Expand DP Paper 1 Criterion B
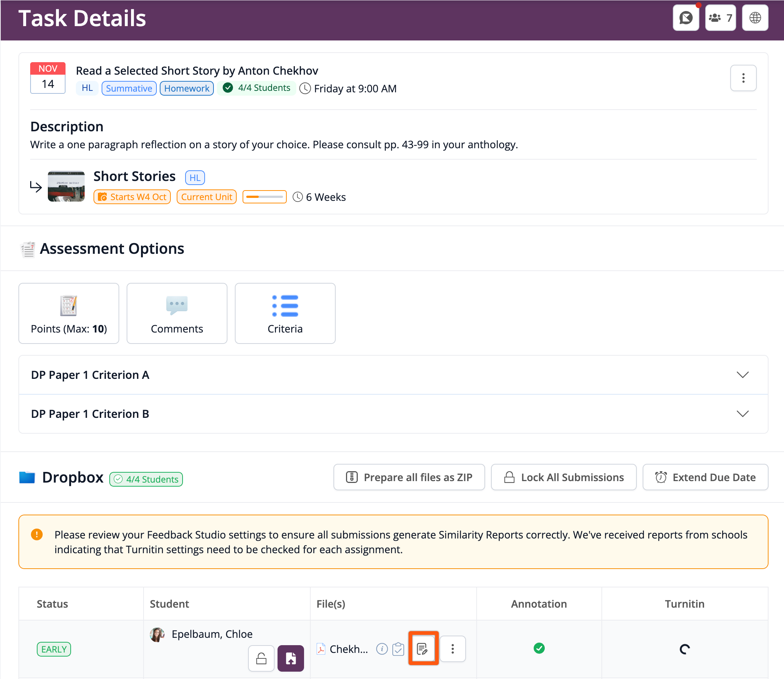Image resolution: width=784 pixels, height=679 pixels. tap(393, 414)
